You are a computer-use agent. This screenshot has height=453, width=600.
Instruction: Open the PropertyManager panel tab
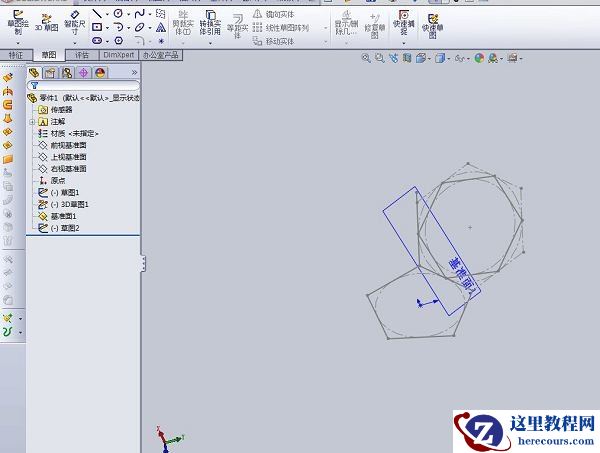pos(50,72)
